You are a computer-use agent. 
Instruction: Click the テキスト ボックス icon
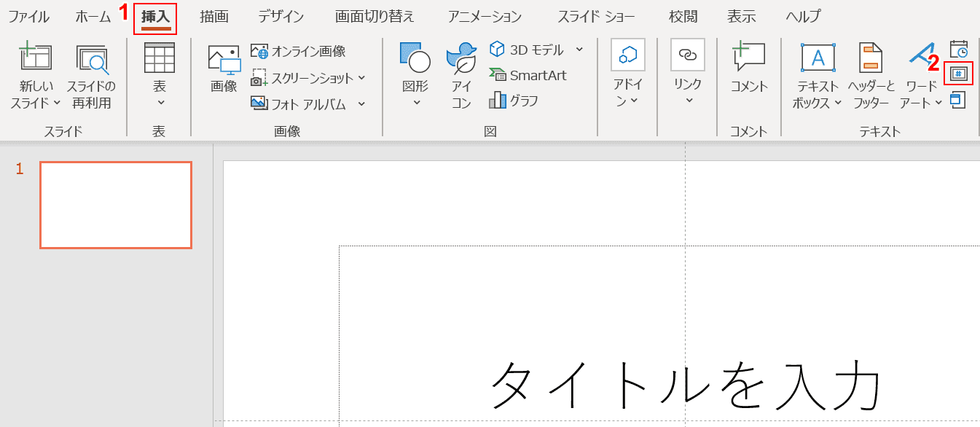tap(818, 58)
